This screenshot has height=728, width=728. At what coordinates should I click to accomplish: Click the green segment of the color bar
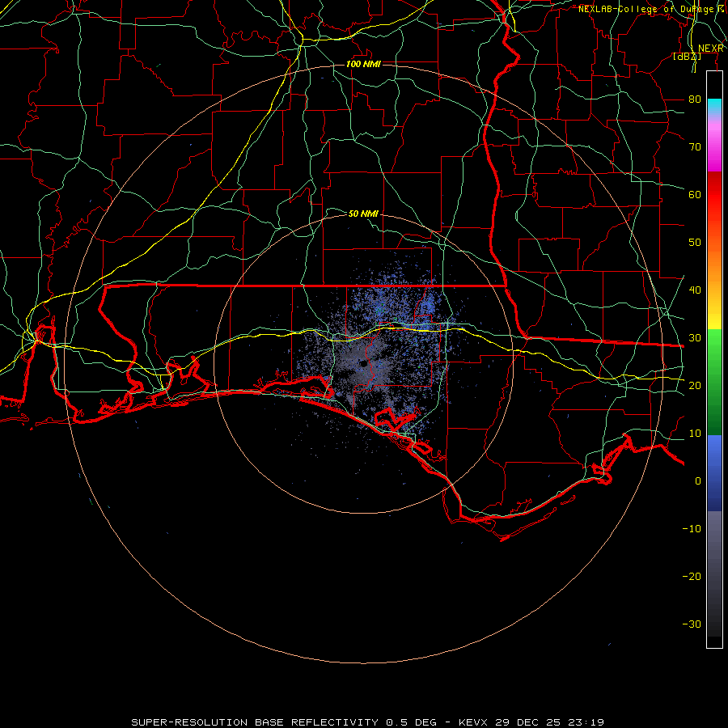(x=714, y=382)
